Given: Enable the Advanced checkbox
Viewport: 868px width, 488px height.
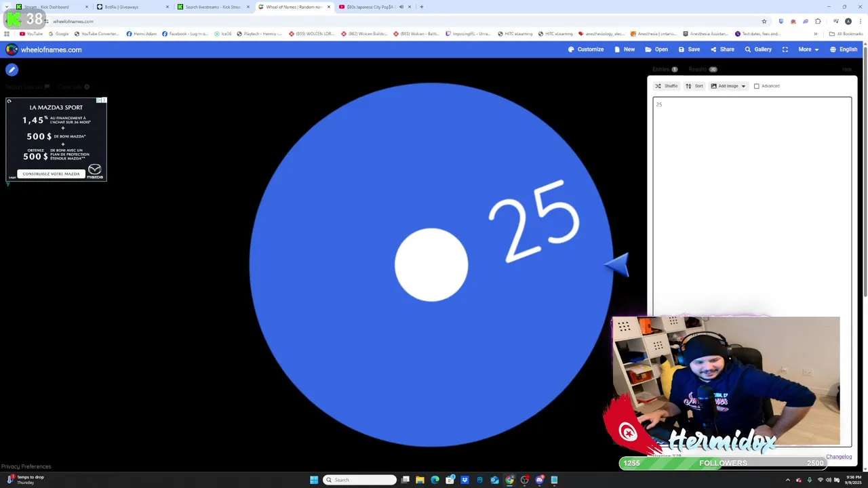Looking at the screenshot, I should click(757, 86).
